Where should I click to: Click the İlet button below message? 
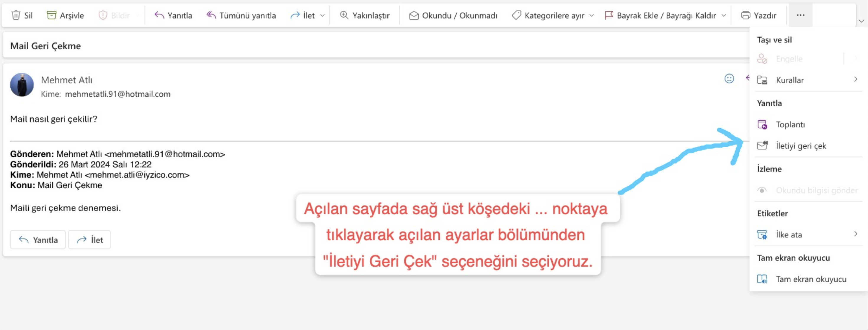(x=90, y=240)
